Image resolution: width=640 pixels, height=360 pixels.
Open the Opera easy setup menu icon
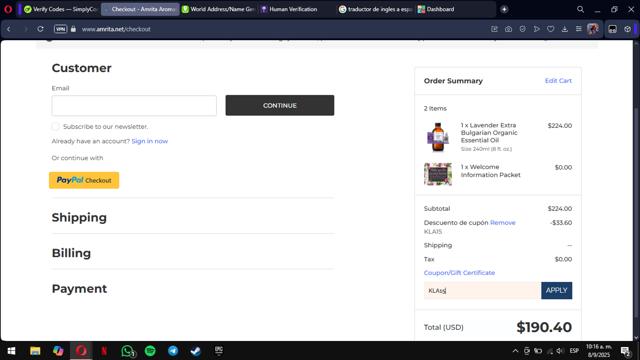pyautogui.click(x=578, y=29)
